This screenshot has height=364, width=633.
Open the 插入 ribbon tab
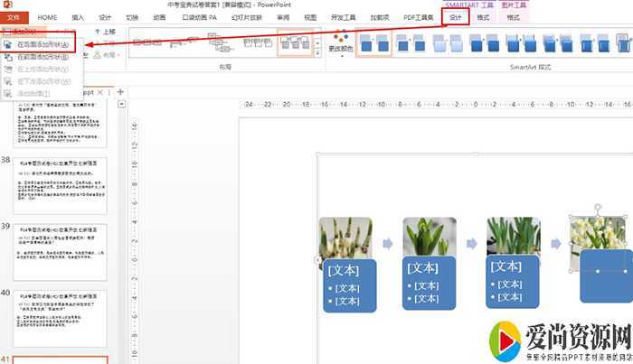(78, 17)
